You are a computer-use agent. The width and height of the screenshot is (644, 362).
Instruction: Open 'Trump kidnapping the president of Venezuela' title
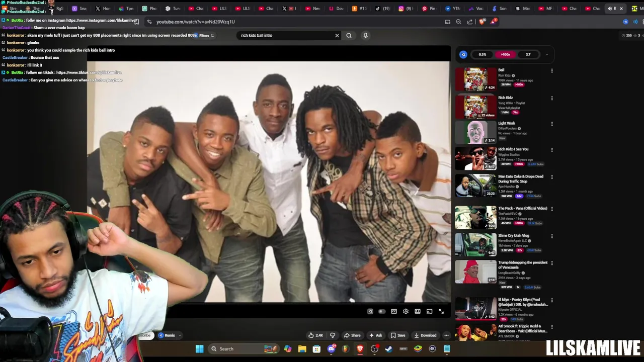click(x=523, y=265)
